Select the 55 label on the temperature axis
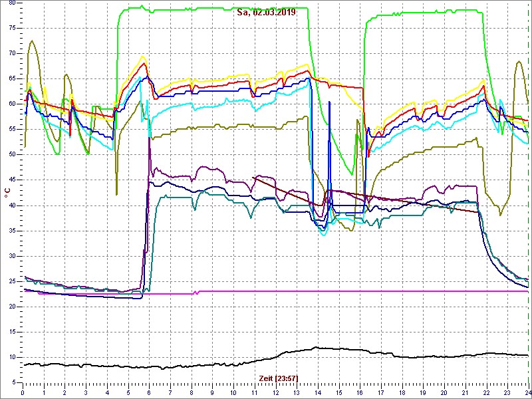Viewport: 532px width, 399px height. [x=12, y=129]
